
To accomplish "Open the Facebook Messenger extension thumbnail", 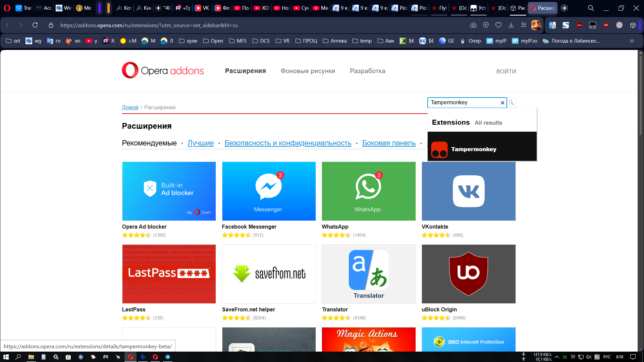I will (269, 191).
